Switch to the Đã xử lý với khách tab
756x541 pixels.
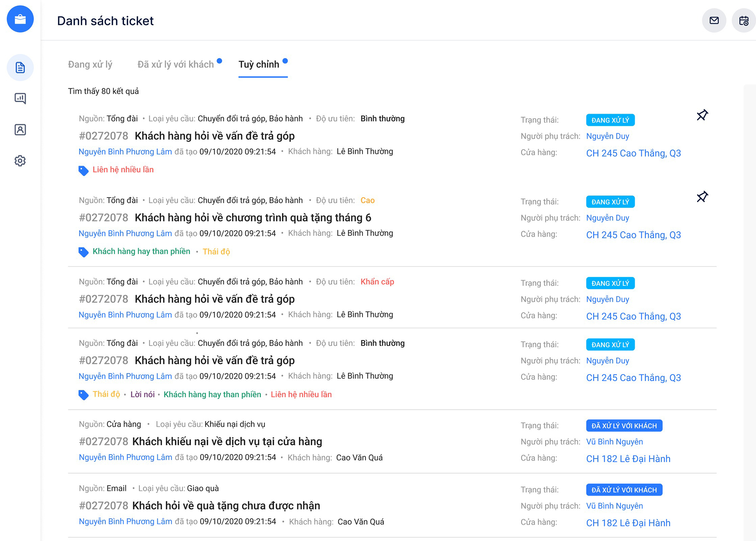[176, 64]
